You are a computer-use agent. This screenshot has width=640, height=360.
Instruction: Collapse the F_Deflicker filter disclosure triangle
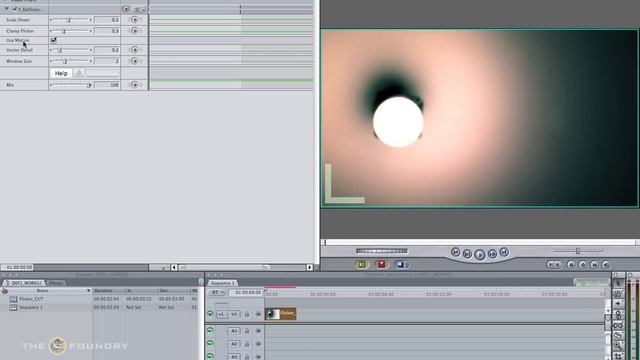pyautogui.click(x=7, y=9)
